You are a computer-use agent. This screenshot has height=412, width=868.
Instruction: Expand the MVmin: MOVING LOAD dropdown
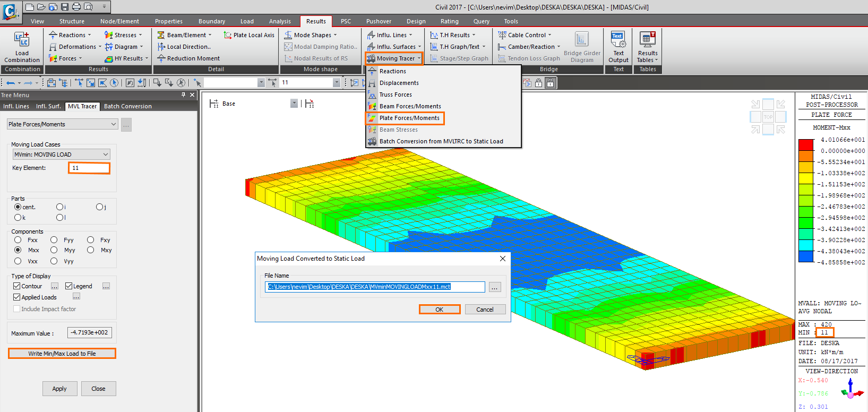coord(105,154)
